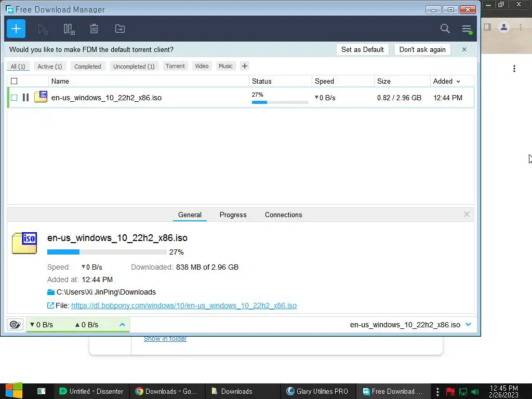Open Chrome three-dot menu behind FDM

click(x=521, y=27)
